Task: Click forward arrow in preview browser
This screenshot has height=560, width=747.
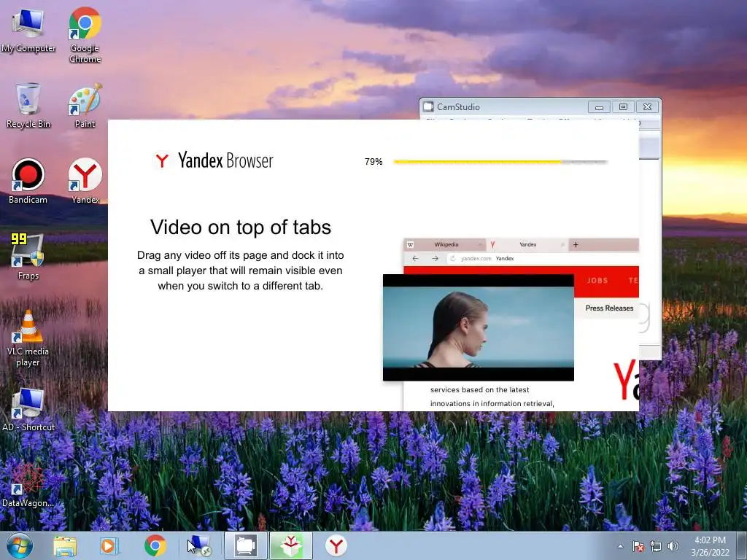Action: click(435, 259)
